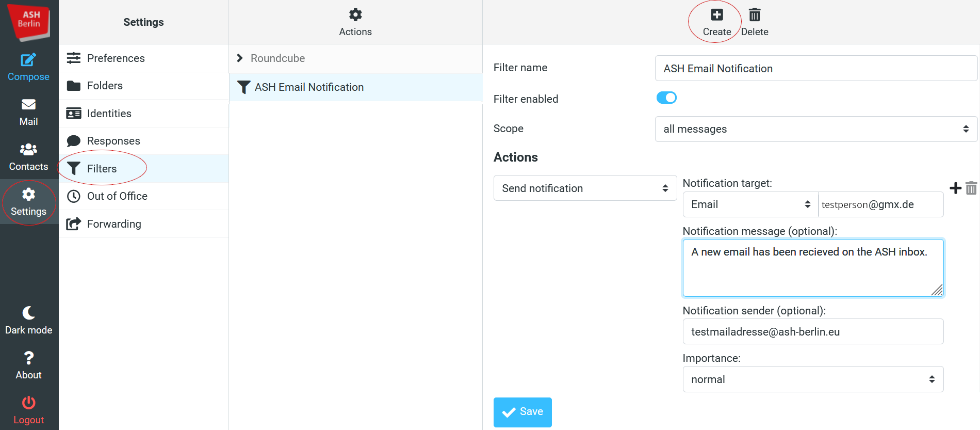This screenshot has width=980, height=430.
Task: Click the message text area resize handle
Action: coord(937,291)
